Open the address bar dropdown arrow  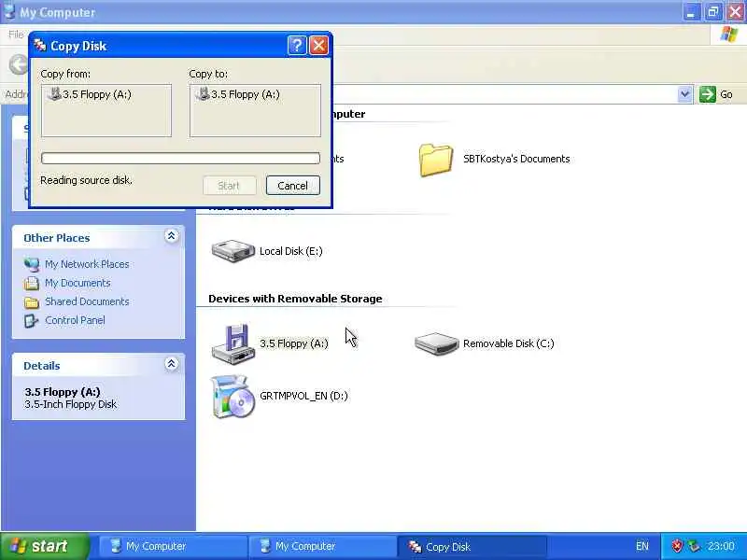(684, 94)
